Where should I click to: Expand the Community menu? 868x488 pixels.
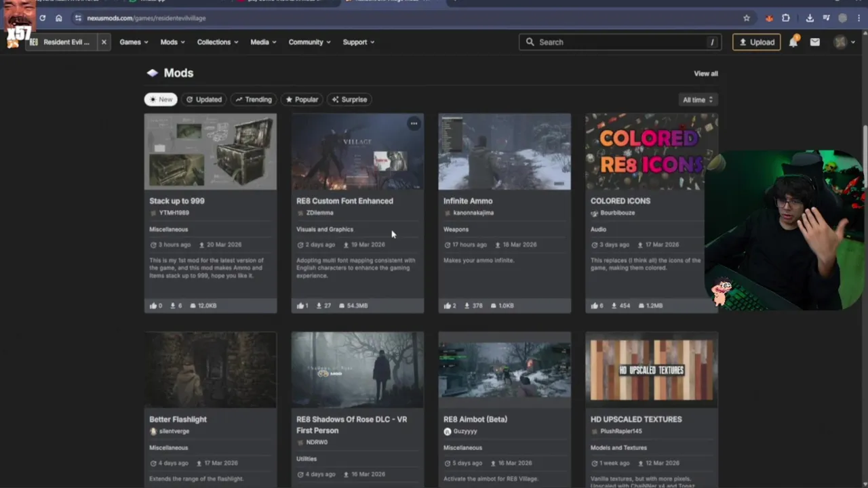point(309,42)
